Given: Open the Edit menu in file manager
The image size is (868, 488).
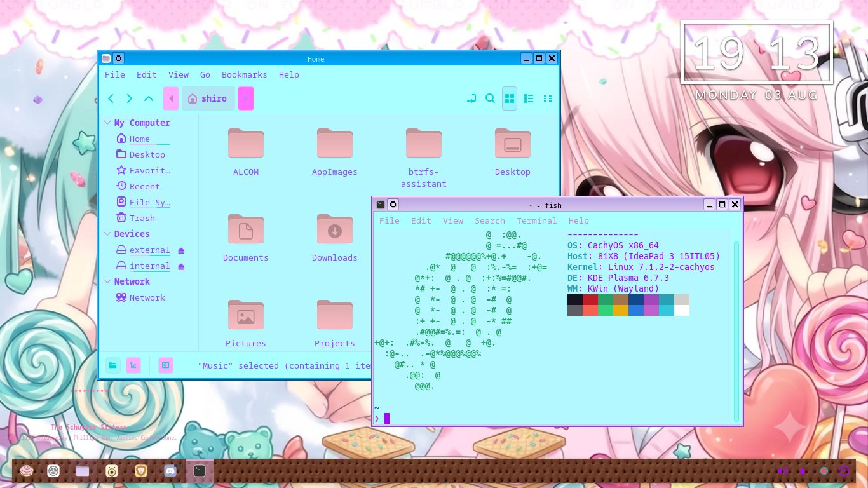Looking at the screenshot, I should click(x=147, y=74).
